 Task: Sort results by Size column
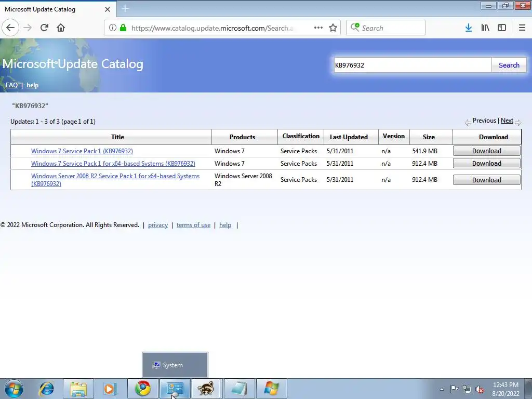tap(429, 137)
